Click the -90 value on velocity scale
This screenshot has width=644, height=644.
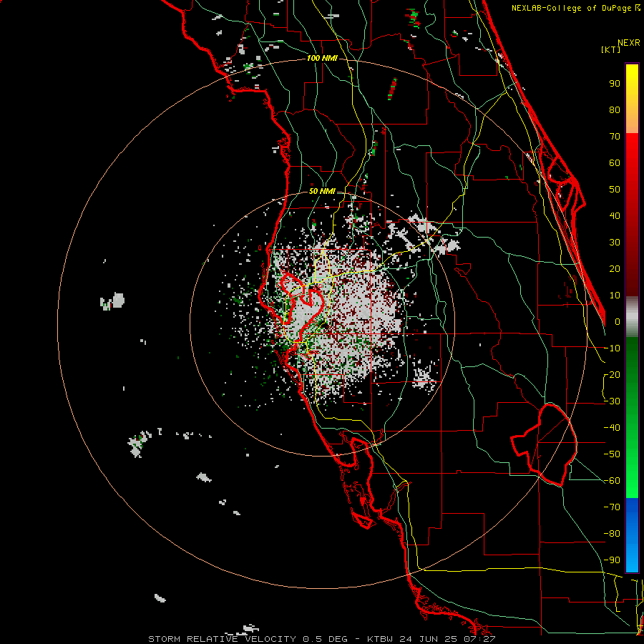[x=612, y=560]
